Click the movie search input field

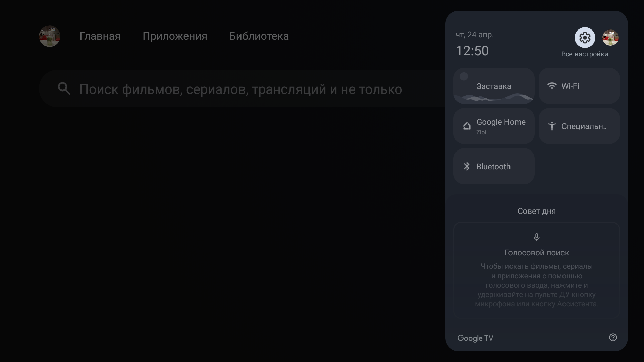coord(240,89)
